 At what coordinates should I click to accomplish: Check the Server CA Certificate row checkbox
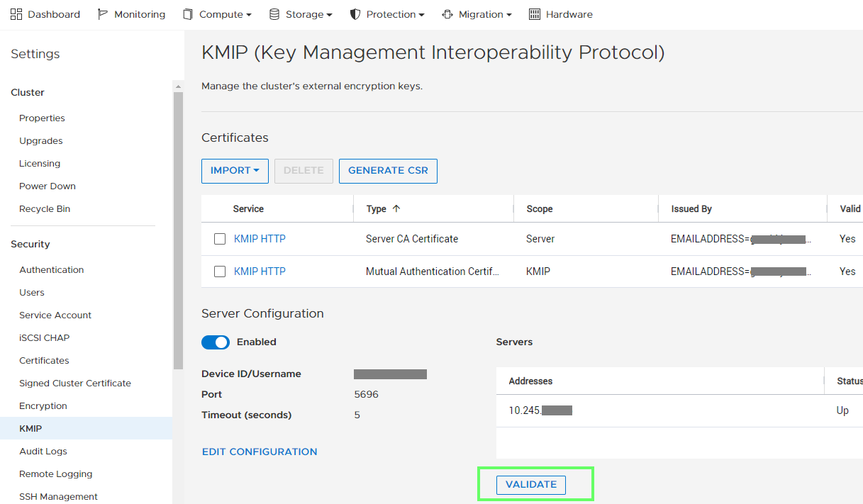tap(220, 240)
